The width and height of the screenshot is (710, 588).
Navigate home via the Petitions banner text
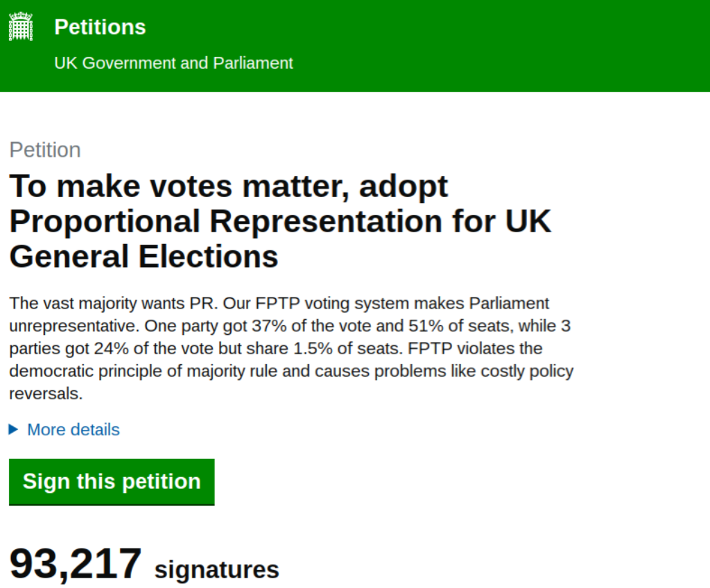coord(99,27)
